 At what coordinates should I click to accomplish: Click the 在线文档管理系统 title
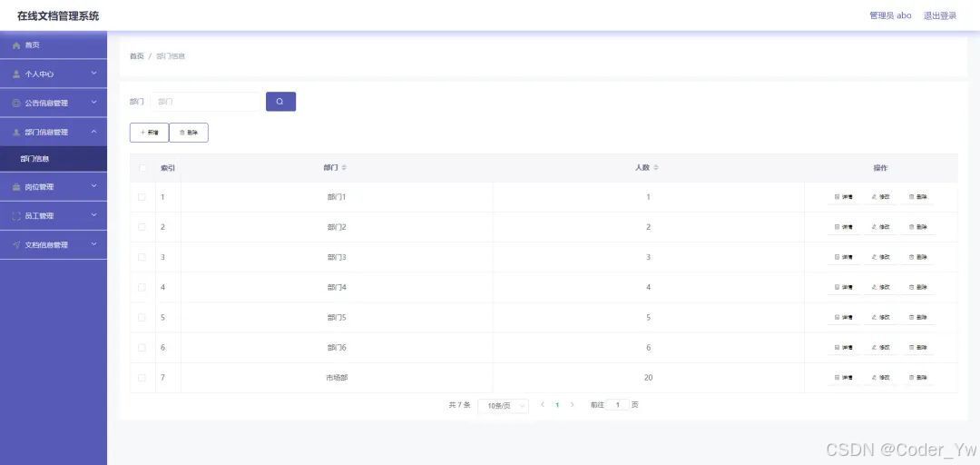(x=58, y=15)
